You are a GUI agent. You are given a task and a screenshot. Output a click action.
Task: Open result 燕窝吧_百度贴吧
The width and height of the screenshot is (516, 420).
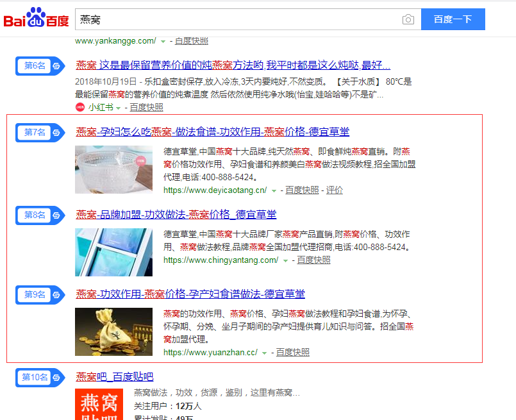[115, 376]
